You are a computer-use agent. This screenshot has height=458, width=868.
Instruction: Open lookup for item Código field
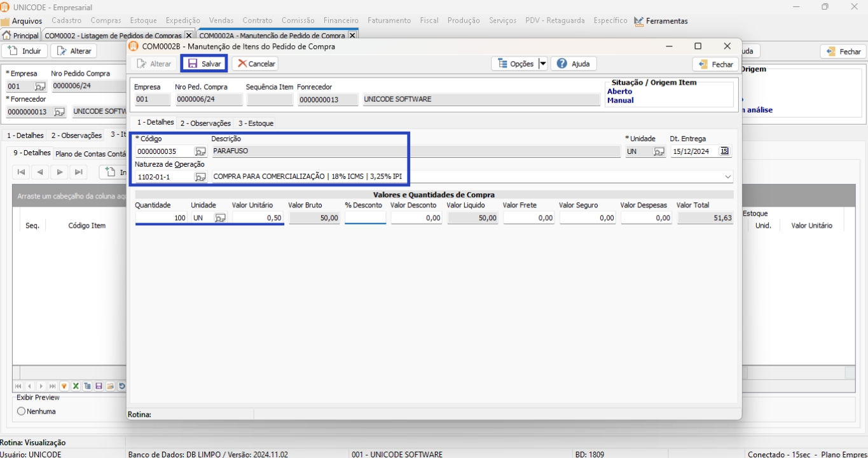click(x=200, y=151)
